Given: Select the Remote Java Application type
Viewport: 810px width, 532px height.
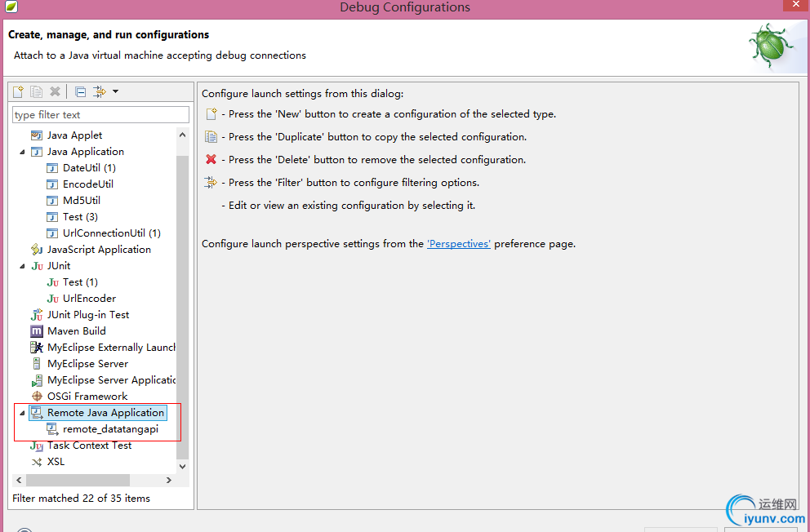Looking at the screenshot, I should click(105, 413).
